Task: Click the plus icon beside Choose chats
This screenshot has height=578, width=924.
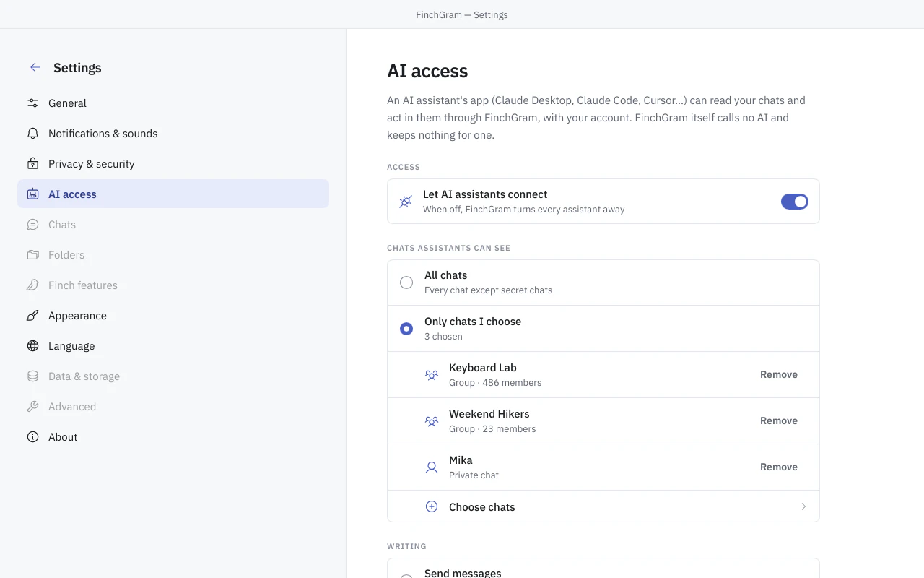Action: pyautogui.click(x=432, y=506)
